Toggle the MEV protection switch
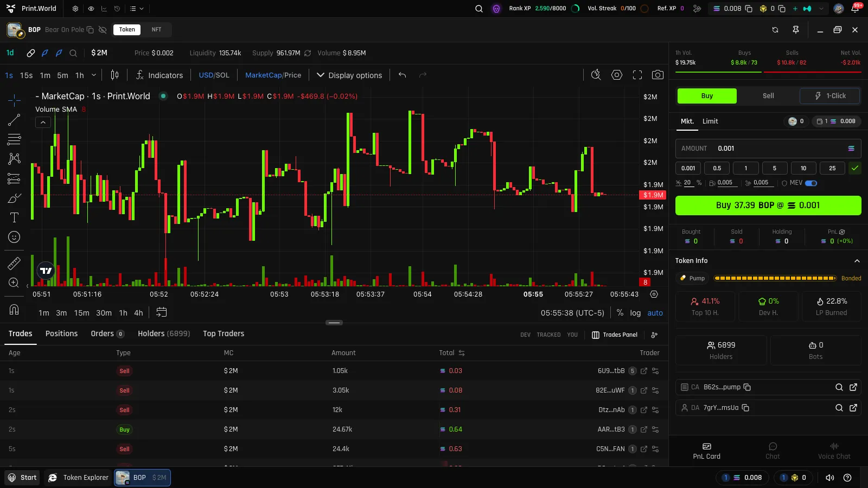 811,183
